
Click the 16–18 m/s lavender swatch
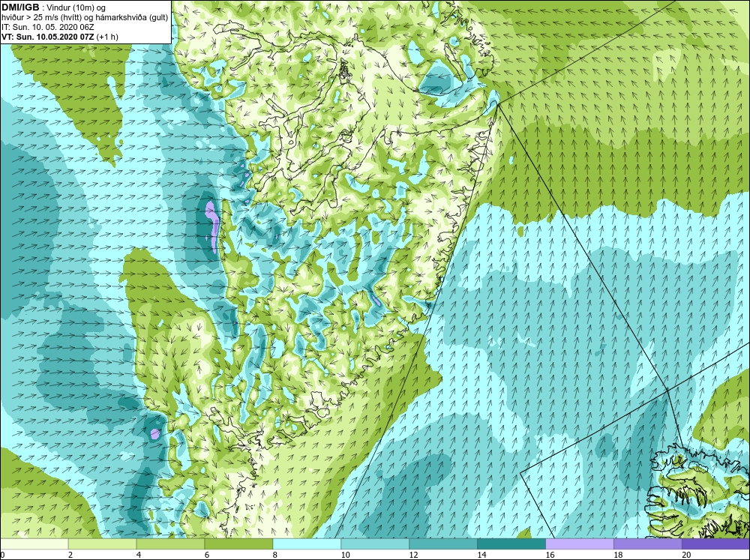click(580, 544)
